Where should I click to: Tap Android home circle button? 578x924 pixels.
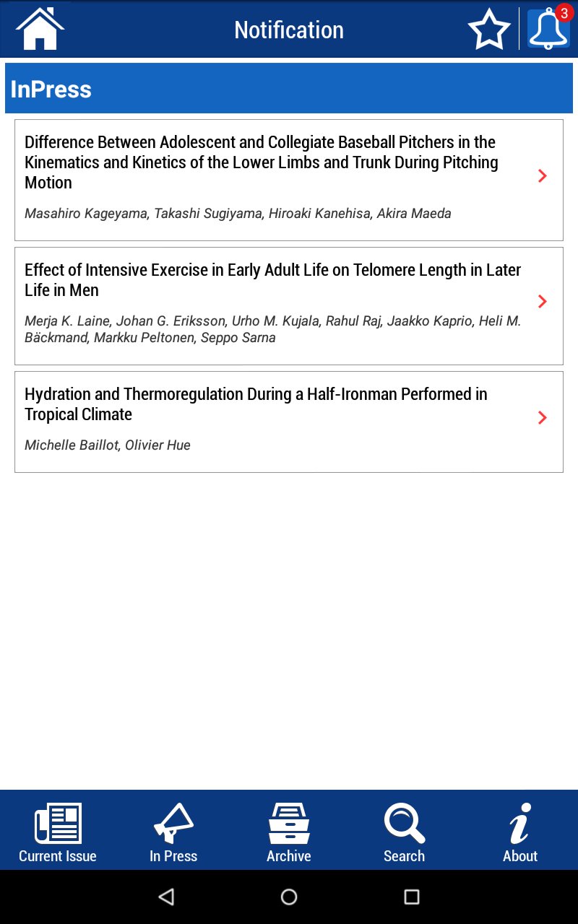click(x=289, y=897)
